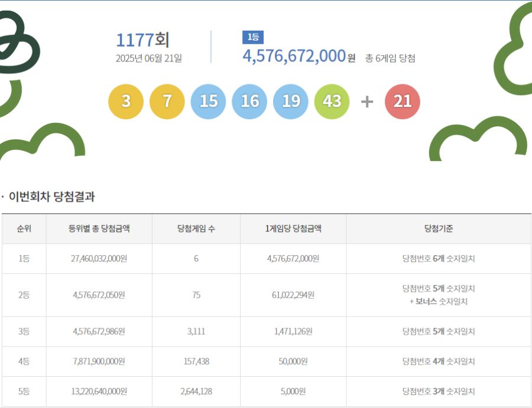Click the yellow number 3 ball
532x408 pixels.
point(126,102)
